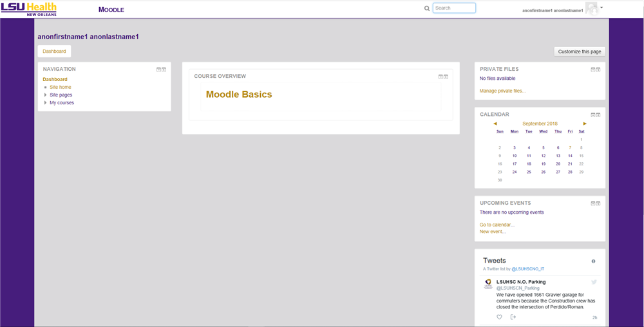This screenshot has width=644, height=327.
Task: Click the search magnifier icon
Action: click(x=427, y=8)
